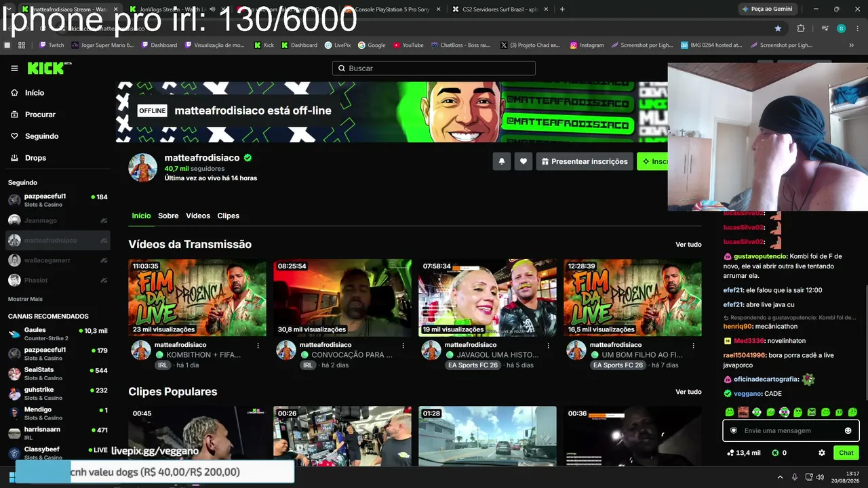
Task: Open the tab groups grid icon in bookmarks bar
Action: [x=22, y=45]
